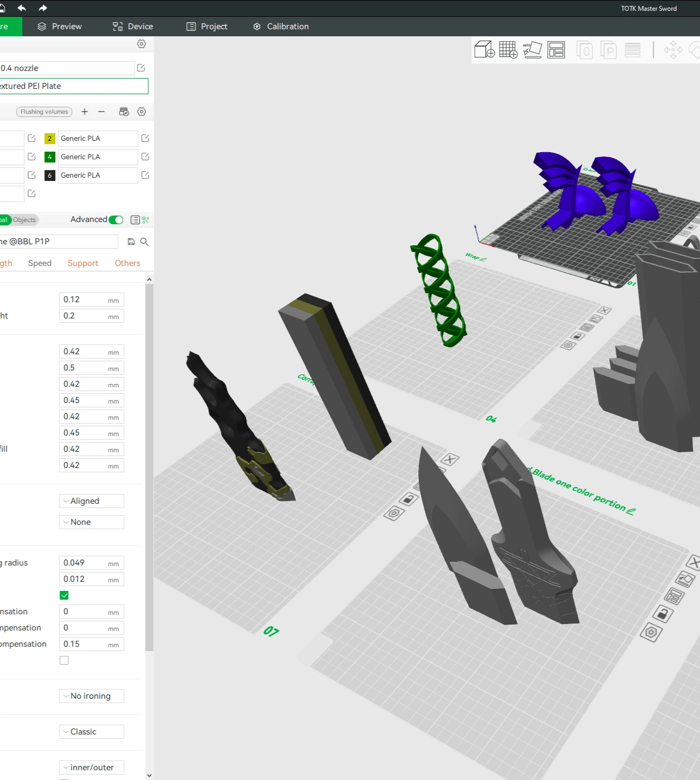The image size is (700, 780).
Task: Open filament 6 Generic PLA dropdown
Action: coord(98,175)
